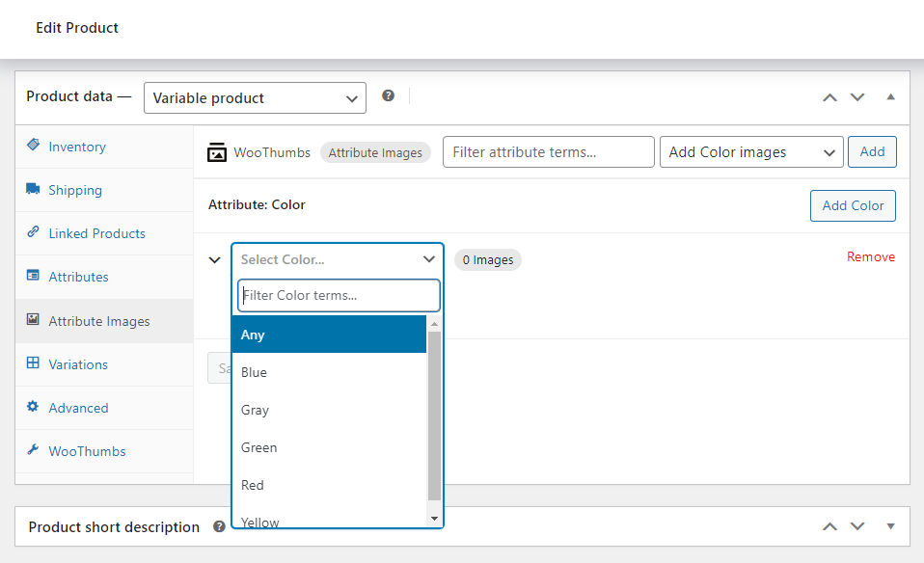924x563 pixels.
Task: Click the help icon next to Product data
Action: [x=389, y=95]
